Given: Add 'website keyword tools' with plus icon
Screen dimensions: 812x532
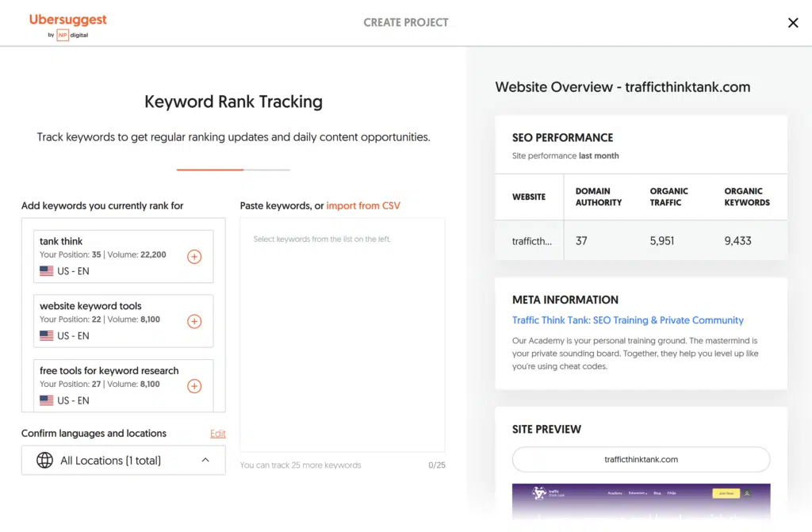Looking at the screenshot, I should coord(194,321).
